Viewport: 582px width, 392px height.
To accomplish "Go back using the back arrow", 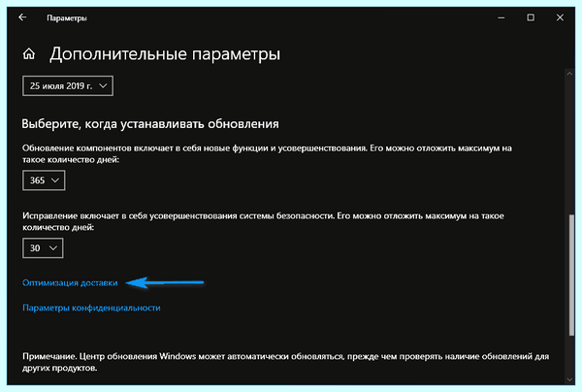I will pos(22,17).
